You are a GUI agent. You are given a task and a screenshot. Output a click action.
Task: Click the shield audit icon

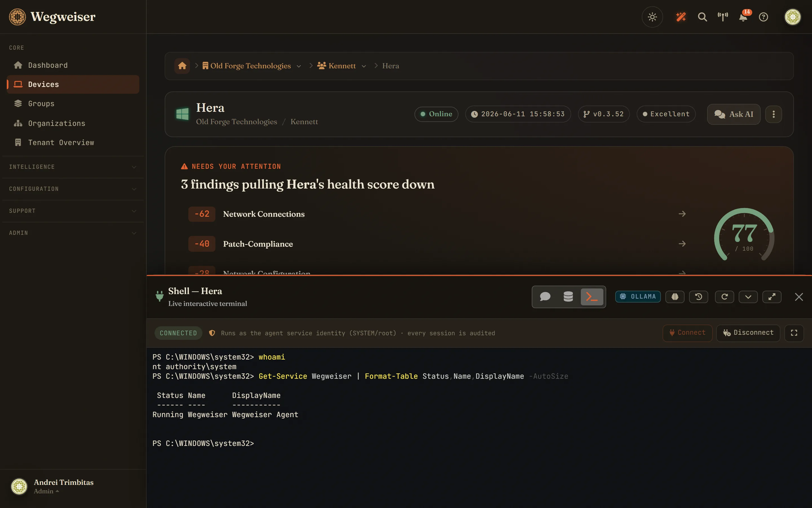pyautogui.click(x=212, y=333)
